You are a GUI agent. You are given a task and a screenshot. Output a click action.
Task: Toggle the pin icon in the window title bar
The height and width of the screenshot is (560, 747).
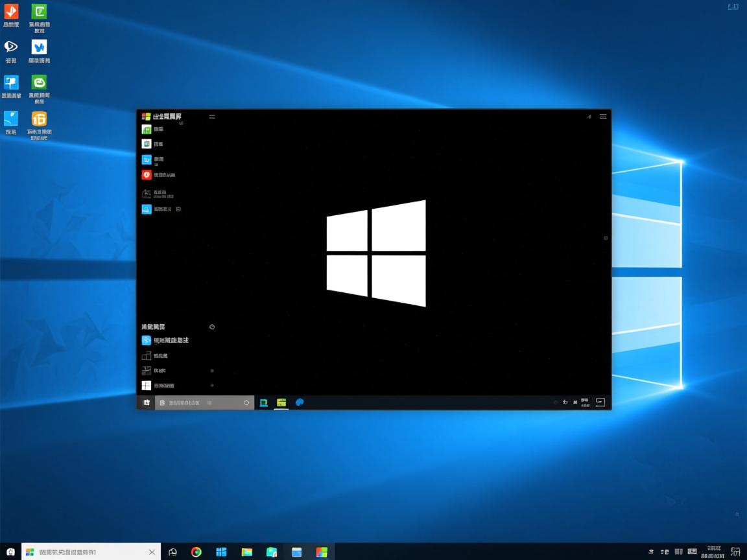coord(589,117)
